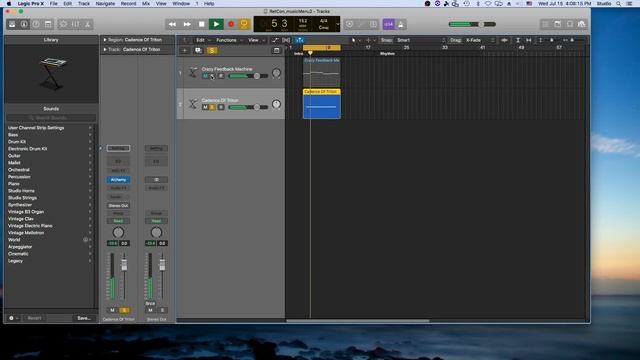Open the Browsers media button
Screen dimensions: 640x360
(x=582, y=24)
